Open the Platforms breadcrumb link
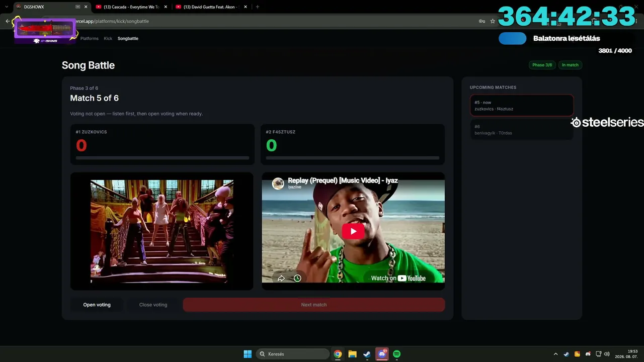644x362 pixels. coord(90,38)
